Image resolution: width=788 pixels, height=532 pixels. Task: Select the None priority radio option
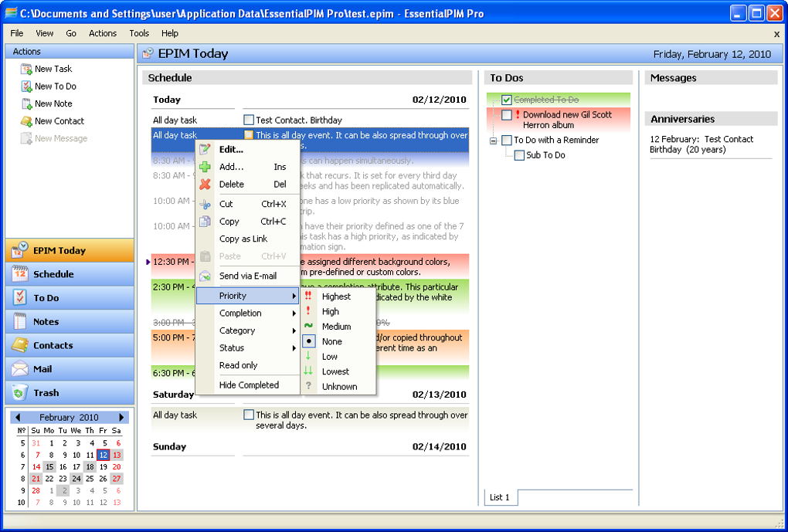(308, 341)
